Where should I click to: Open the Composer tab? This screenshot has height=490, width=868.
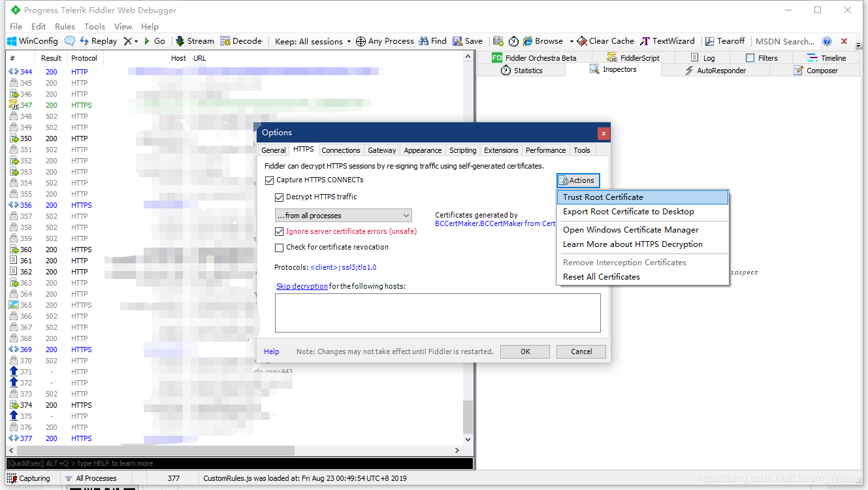tap(816, 71)
